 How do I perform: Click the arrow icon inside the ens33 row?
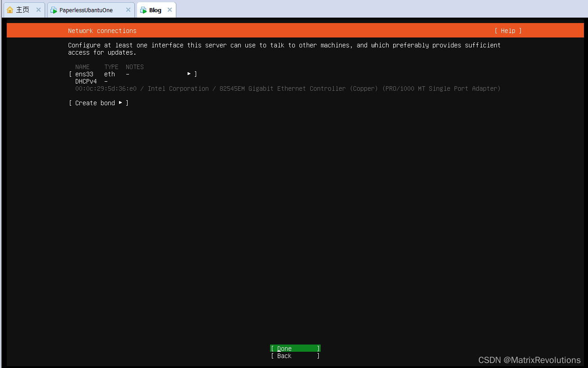click(x=188, y=74)
